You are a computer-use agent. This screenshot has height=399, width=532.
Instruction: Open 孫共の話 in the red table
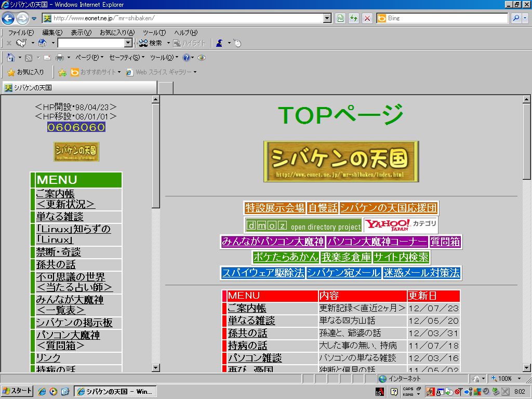point(247,333)
